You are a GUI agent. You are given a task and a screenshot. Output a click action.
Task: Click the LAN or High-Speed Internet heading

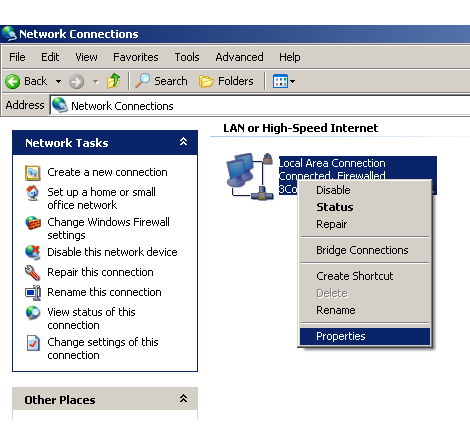click(301, 128)
